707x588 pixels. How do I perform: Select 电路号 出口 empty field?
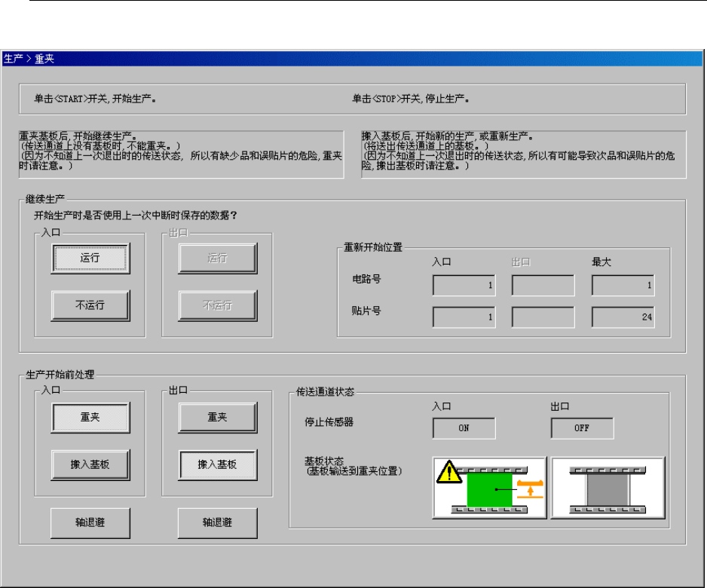click(543, 285)
